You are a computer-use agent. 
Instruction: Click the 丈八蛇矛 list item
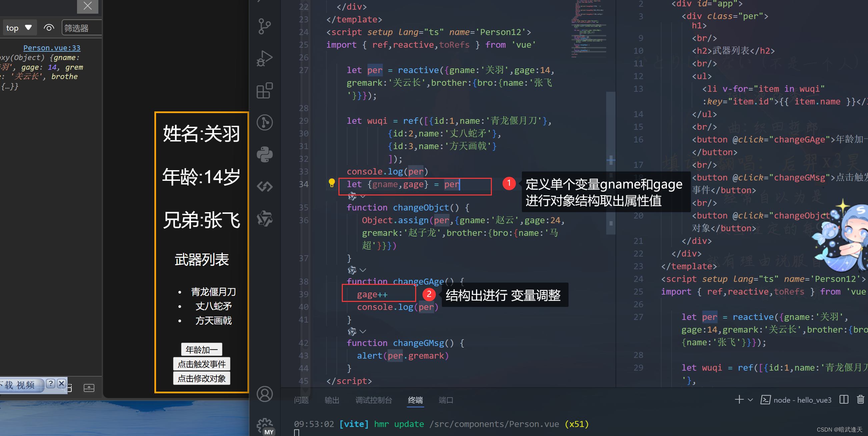point(213,306)
